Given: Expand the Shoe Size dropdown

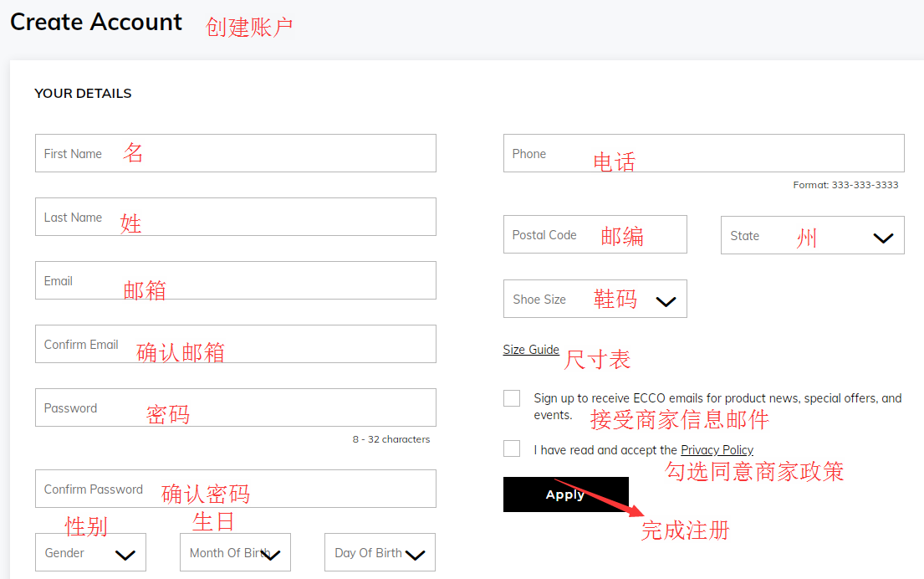Looking at the screenshot, I should click(595, 299).
